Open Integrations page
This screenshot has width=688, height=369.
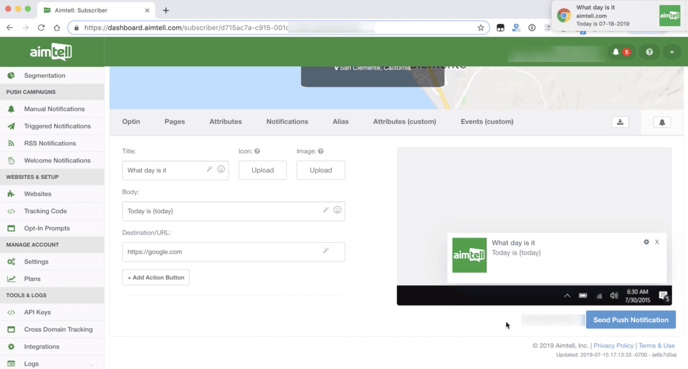point(42,347)
